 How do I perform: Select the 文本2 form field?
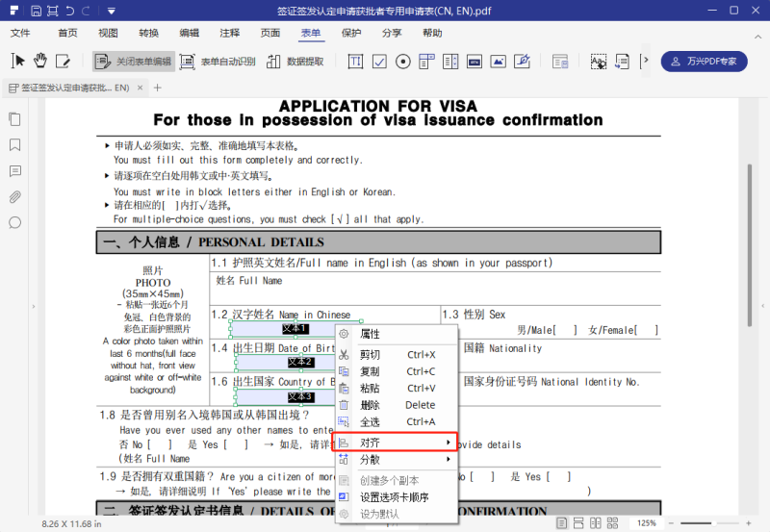pyautogui.click(x=286, y=362)
